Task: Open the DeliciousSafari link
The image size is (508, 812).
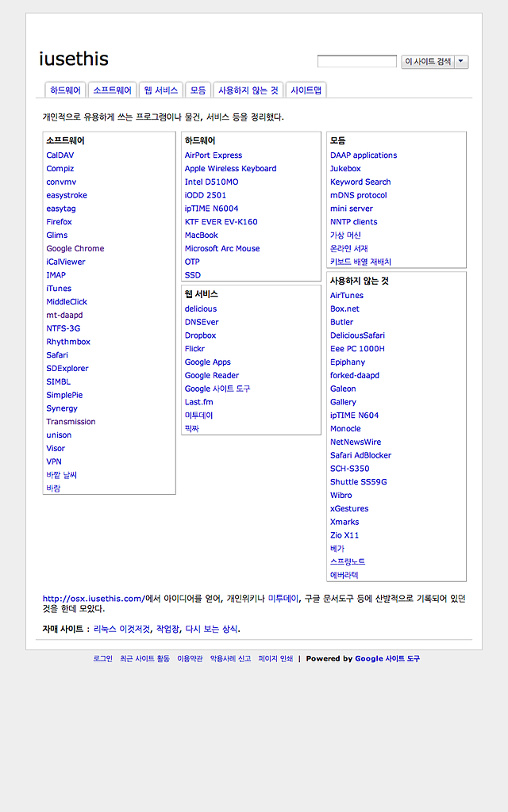Action: [357, 335]
